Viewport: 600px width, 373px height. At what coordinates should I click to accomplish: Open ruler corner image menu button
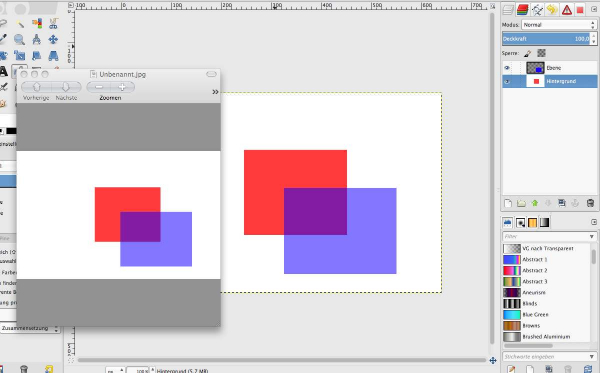click(71, 5)
